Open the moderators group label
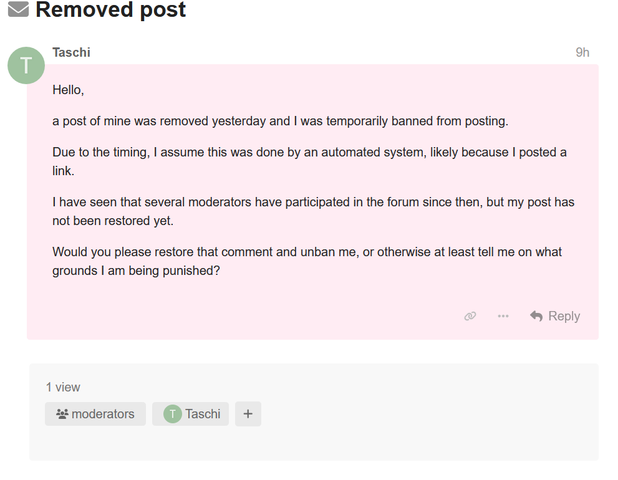618x480 pixels. 103,414
